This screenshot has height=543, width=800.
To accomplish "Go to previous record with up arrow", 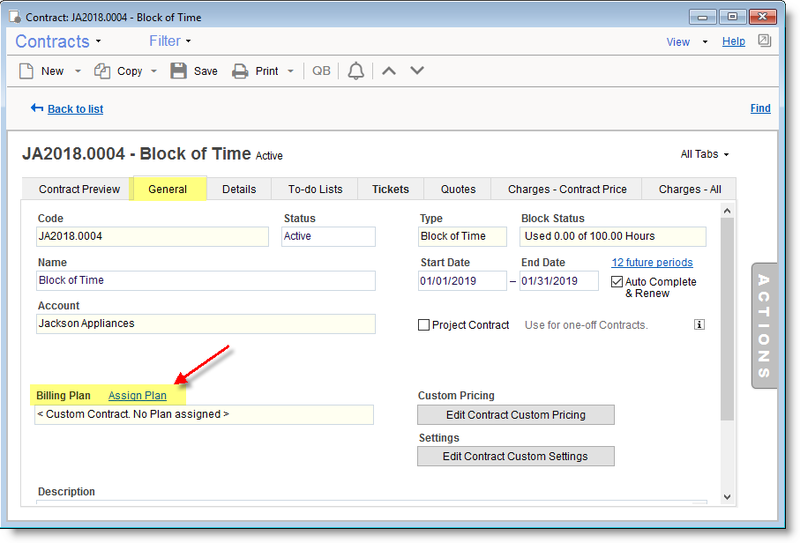I will tap(390, 71).
